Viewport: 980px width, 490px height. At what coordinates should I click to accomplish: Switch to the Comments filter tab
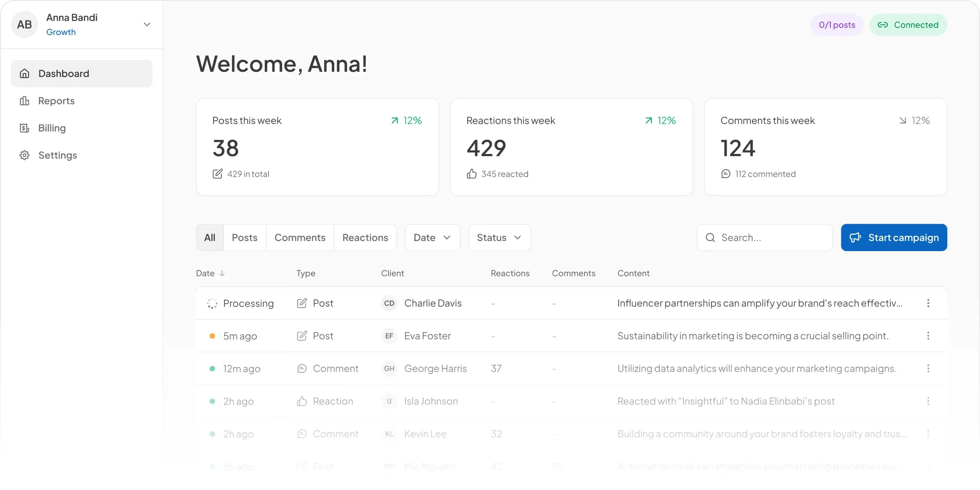[300, 238]
